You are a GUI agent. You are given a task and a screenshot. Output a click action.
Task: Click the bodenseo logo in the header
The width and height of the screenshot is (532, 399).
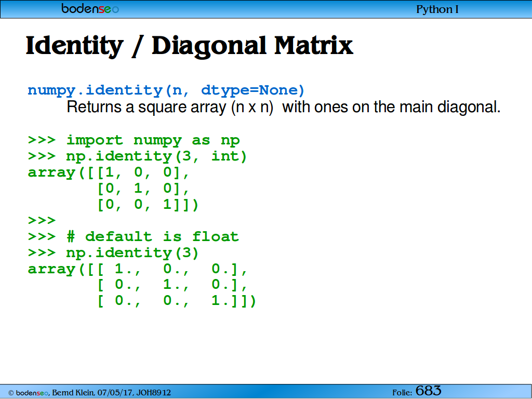click(x=90, y=8)
